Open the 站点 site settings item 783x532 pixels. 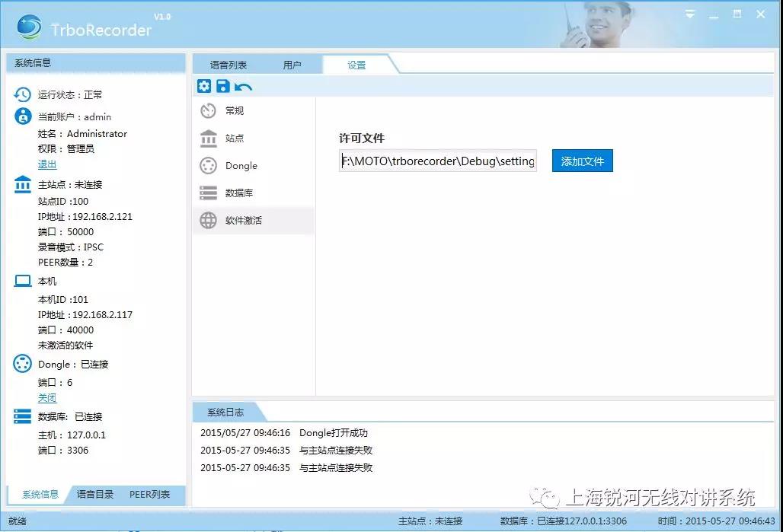[x=234, y=139]
